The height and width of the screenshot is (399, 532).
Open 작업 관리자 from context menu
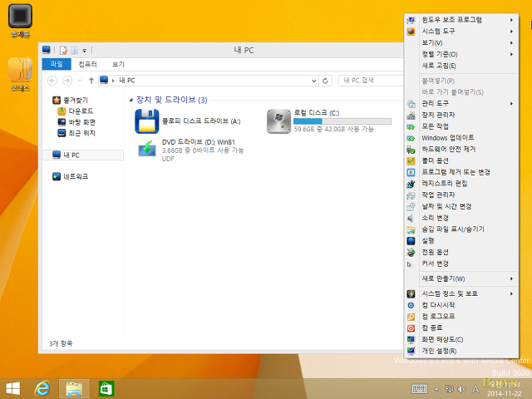(461, 195)
